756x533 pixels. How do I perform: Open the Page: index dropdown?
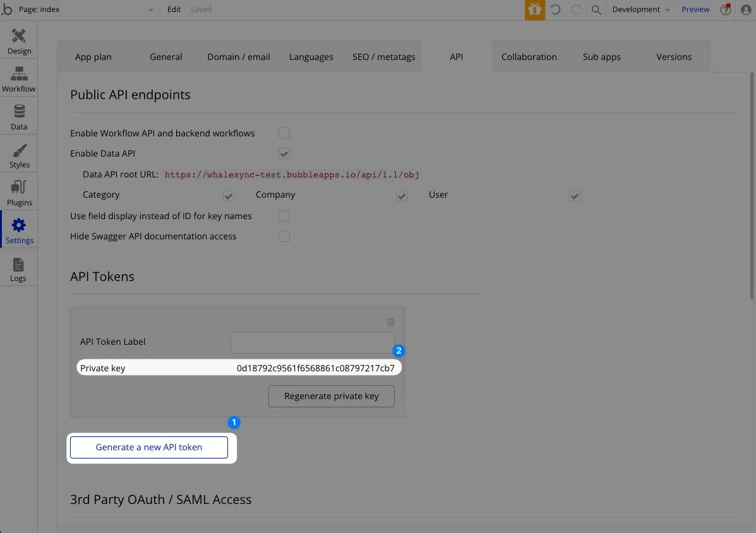point(87,9)
